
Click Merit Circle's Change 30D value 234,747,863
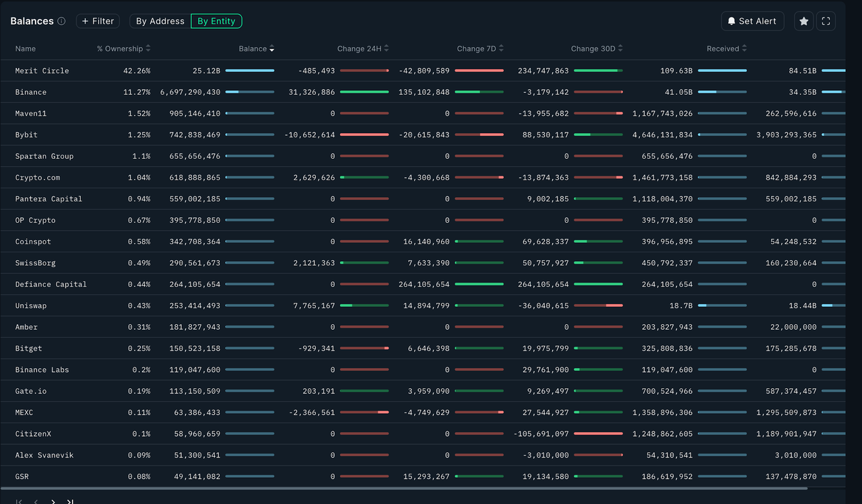coord(543,71)
